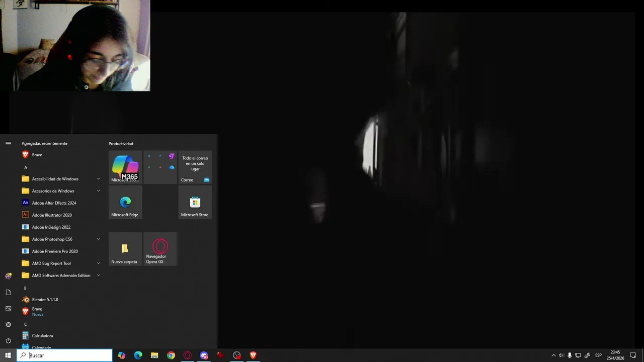Viewport: 644px width, 362px height.
Task: Open Brave under Agregadas recientemente
Action: [61, 155]
